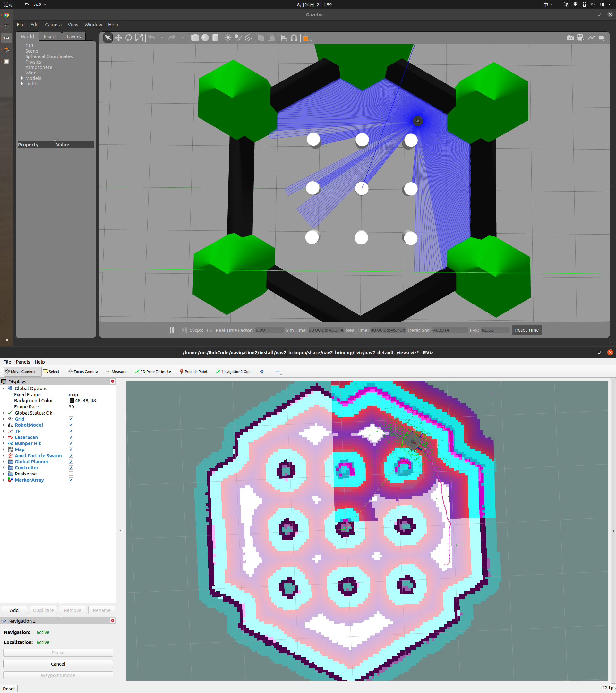The image size is (616, 693).
Task: Click the Reset Time button
Action: click(526, 330)
